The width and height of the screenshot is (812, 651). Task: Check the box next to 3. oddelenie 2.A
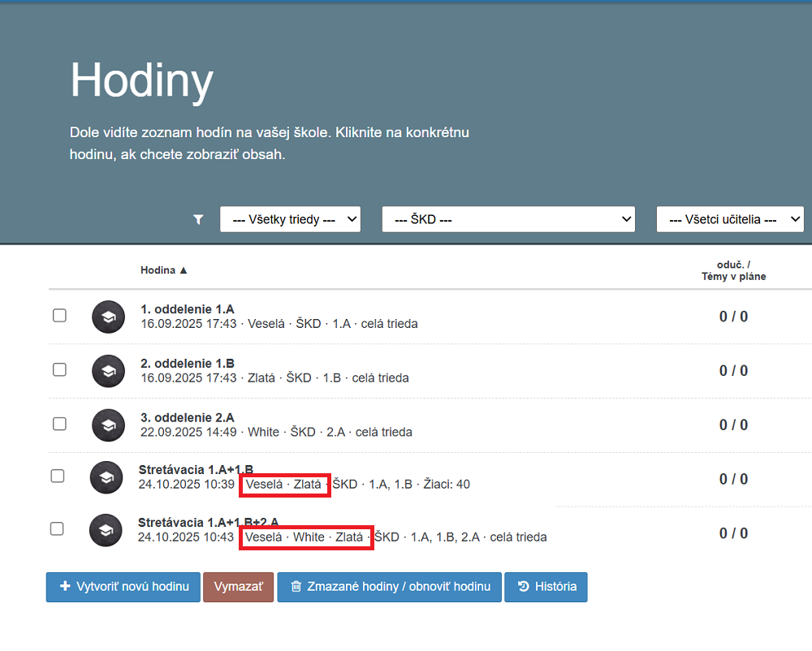[x=59, y=424]
